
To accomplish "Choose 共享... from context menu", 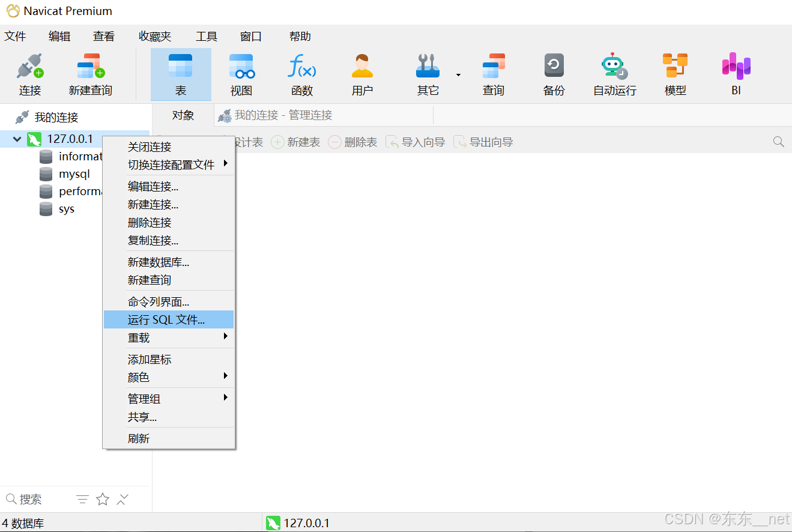I will point(169,417).
